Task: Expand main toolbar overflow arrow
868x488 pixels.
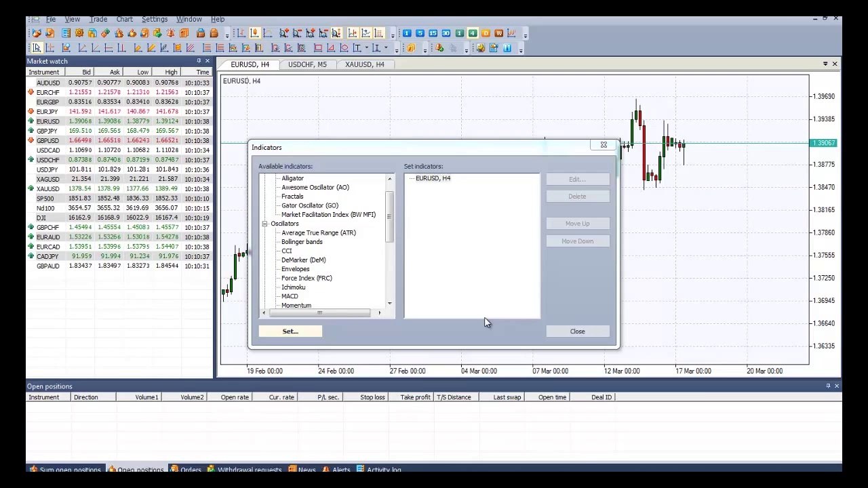Action: click(x=227, y=35)
